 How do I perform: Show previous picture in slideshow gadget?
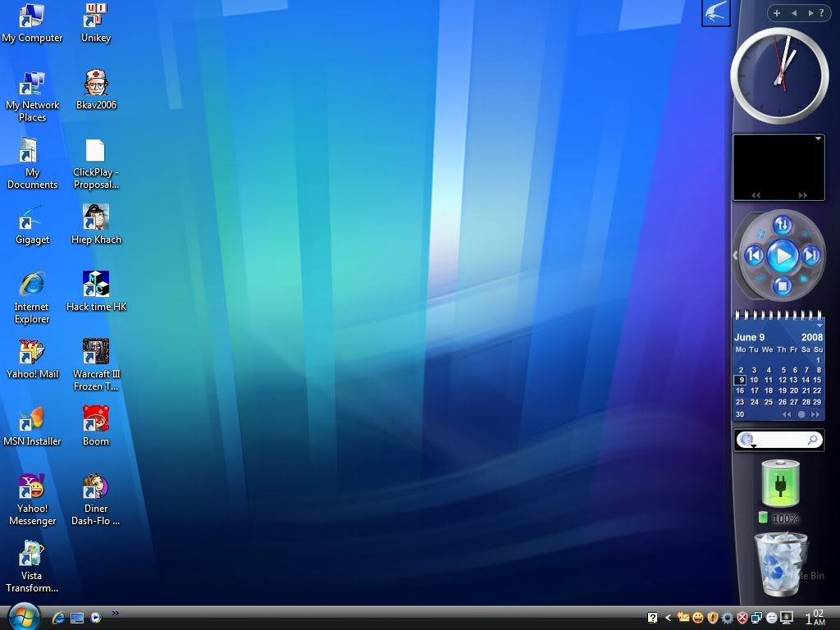[756, 195]
